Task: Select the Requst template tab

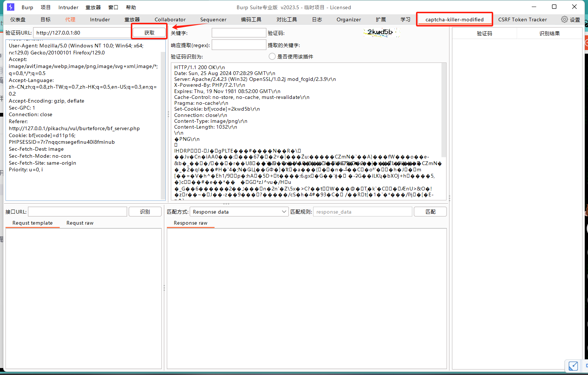Action: pos(32,223)
